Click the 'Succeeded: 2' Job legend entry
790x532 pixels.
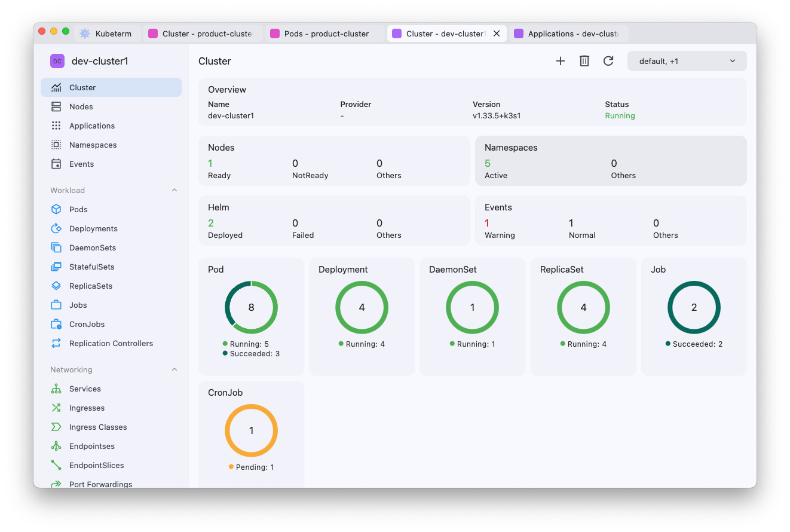point(694,344)
